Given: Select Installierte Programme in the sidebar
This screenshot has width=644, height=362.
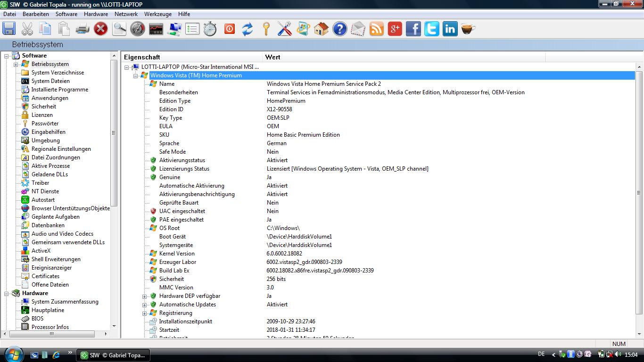Looking at the screenshot, I should pos(60,90).
